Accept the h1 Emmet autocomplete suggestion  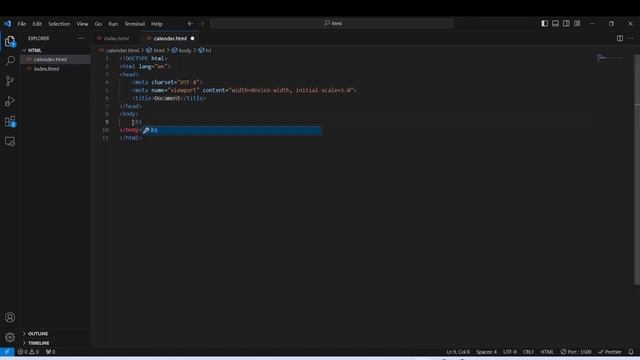pos(232,130)
